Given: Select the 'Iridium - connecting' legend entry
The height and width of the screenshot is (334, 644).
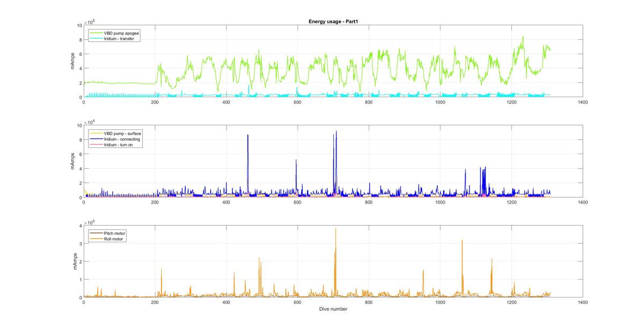Looking at the screenshot, I should point(122,139).
